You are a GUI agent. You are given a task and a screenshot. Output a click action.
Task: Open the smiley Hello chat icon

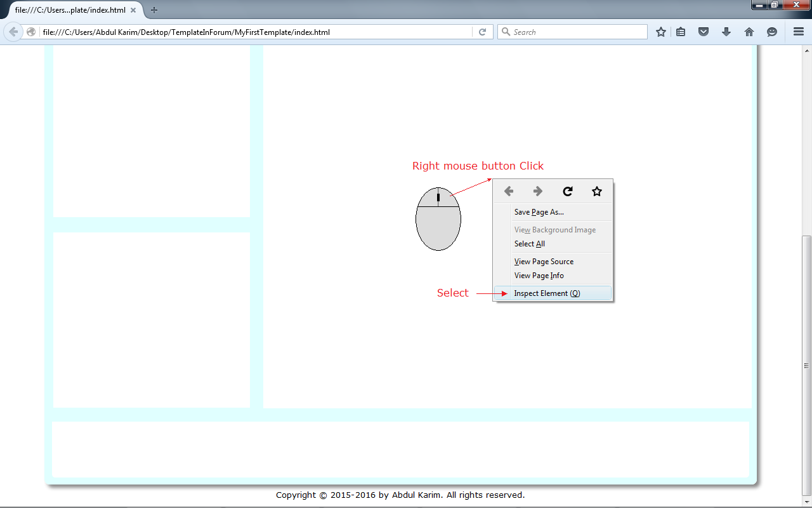[772, 32]
